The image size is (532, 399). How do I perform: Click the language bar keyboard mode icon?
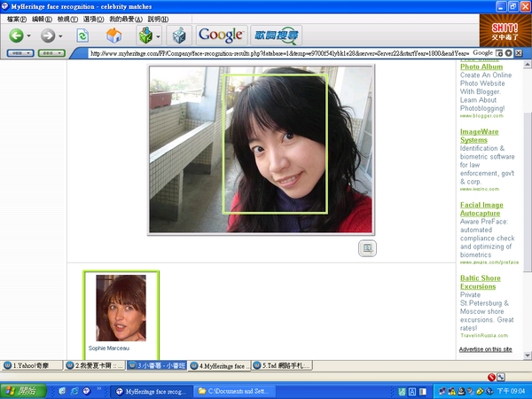click(x=412, y=392)
